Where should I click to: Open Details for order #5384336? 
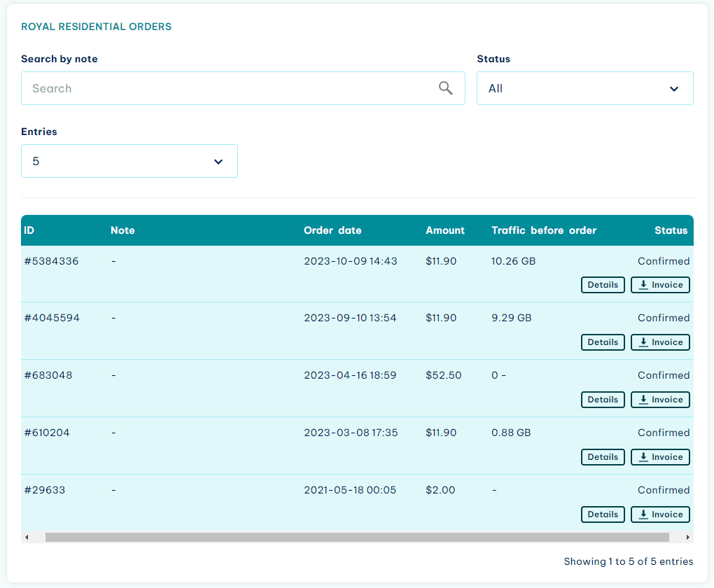(603, 285)
